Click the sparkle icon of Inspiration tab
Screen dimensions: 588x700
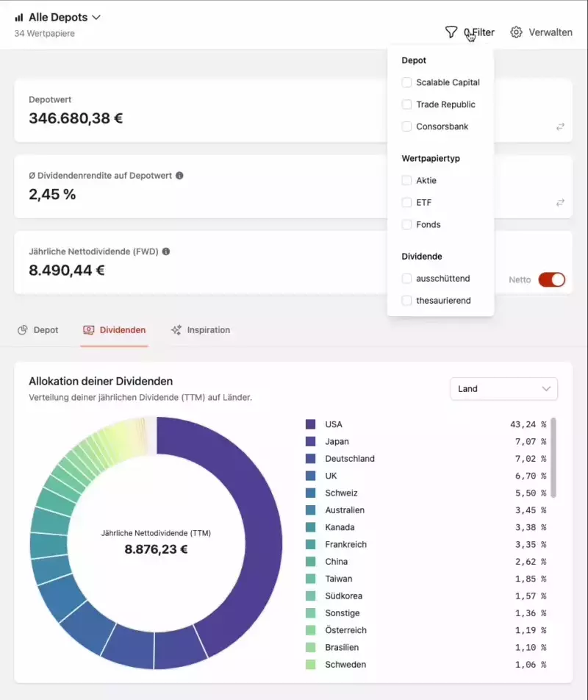click(x=176, y=330)
